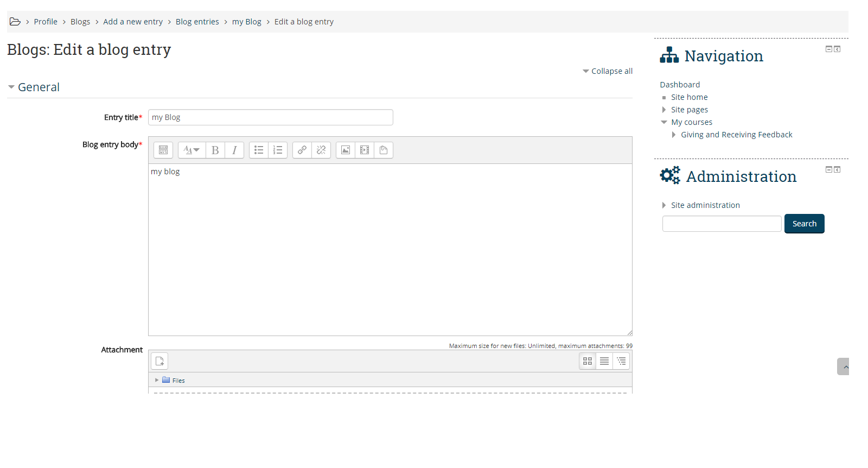The height and width of the screenshot is (468, 868).
Task: Switch attachments to tree view
Action: [621, 361]
